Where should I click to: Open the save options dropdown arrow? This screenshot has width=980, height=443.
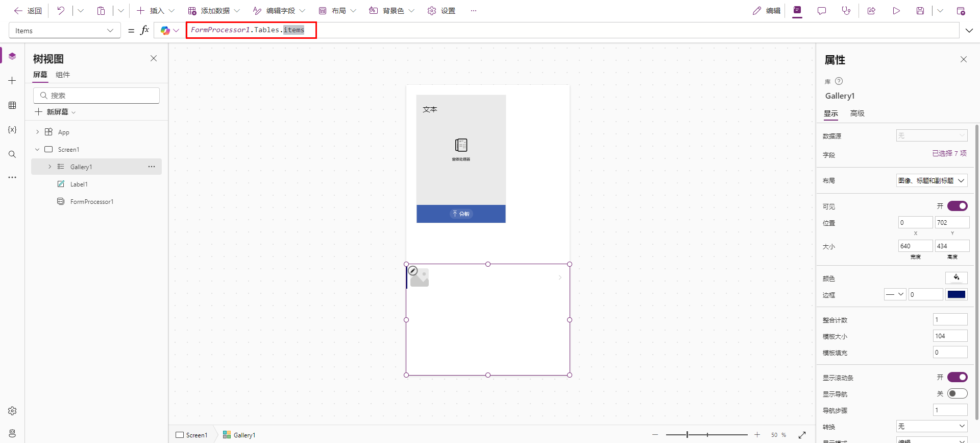(940, 11)
